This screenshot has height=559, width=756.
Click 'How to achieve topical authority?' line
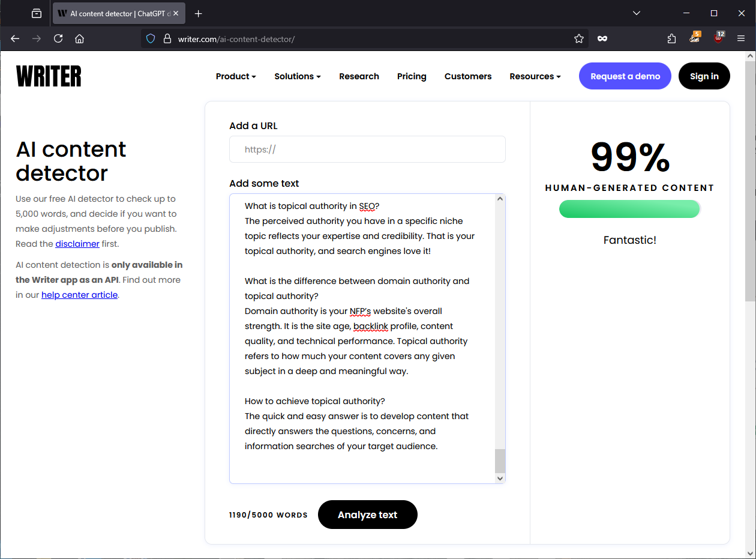point(315,401)
